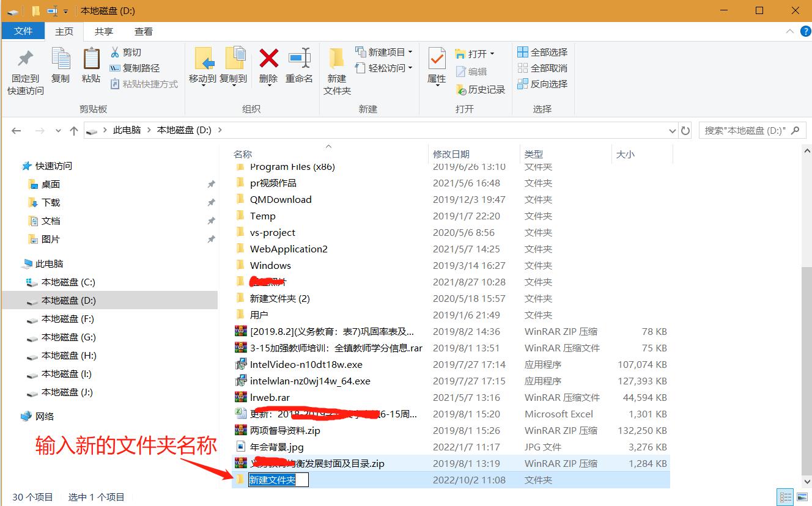This screenshot has width=812, height=506.
Task: Click the address bar refresh button
Action: (x=685, y=130)
